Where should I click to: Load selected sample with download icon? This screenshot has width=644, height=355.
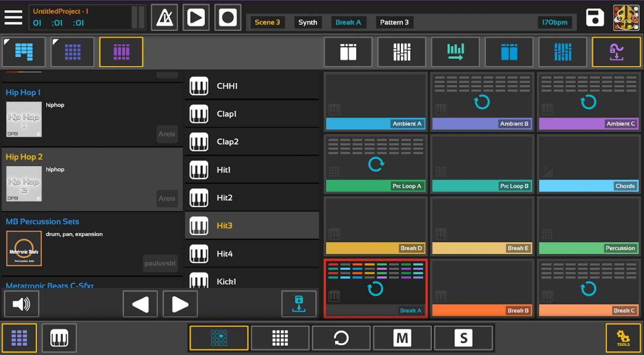click(x=299, y=304)
